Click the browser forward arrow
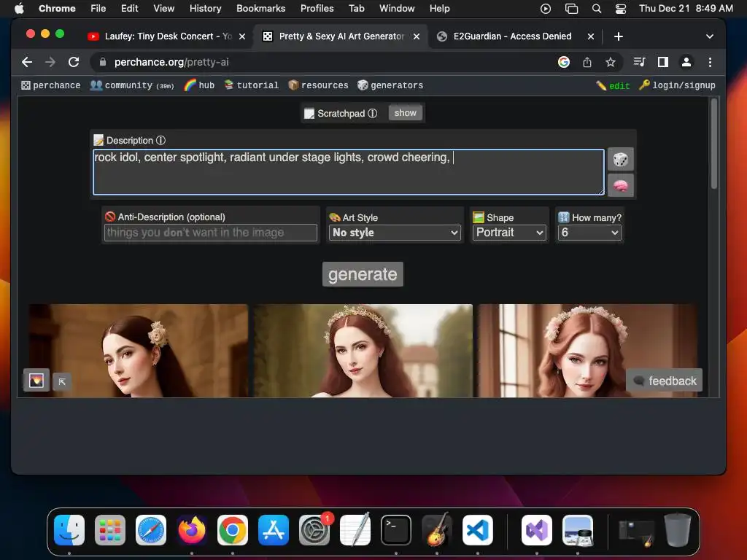 [x=50, y=62]
